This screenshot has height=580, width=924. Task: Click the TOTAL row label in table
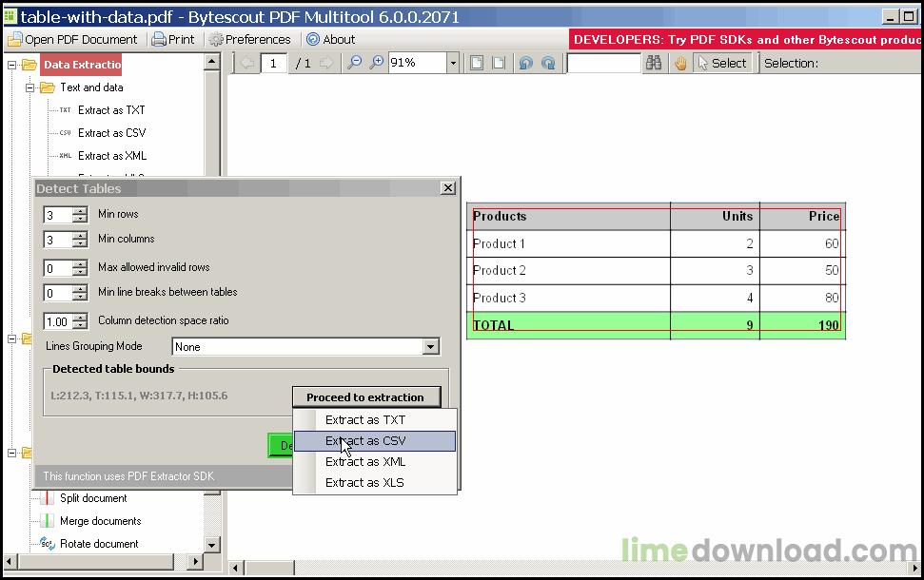[493, 325]
